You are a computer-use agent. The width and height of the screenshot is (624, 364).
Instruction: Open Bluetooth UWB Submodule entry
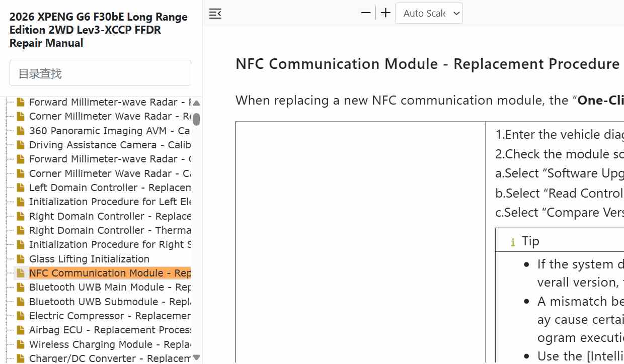pyautogui.click(x=110, y=302)
